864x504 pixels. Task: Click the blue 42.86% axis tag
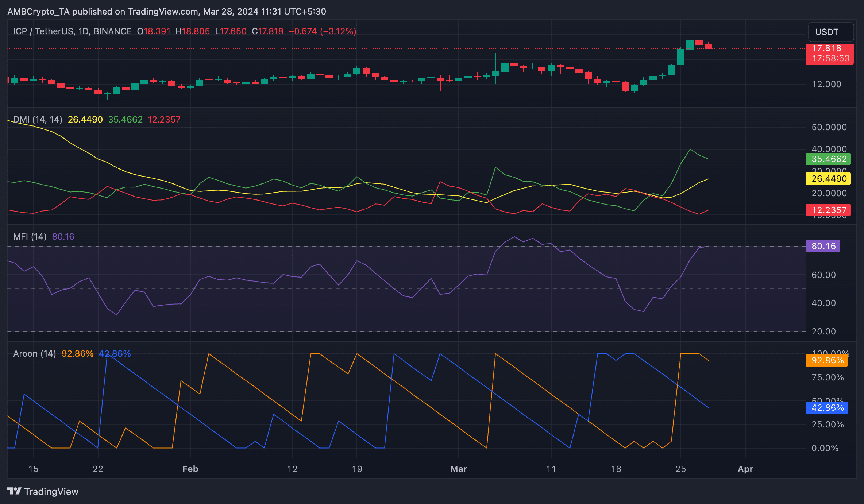(827, 408)
